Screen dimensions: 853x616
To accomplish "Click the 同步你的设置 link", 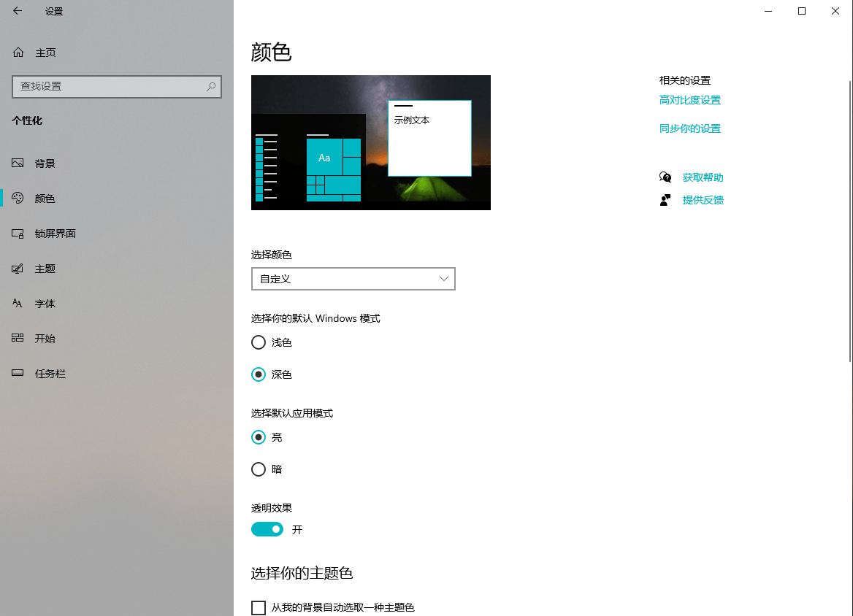I will click(689, 128).
